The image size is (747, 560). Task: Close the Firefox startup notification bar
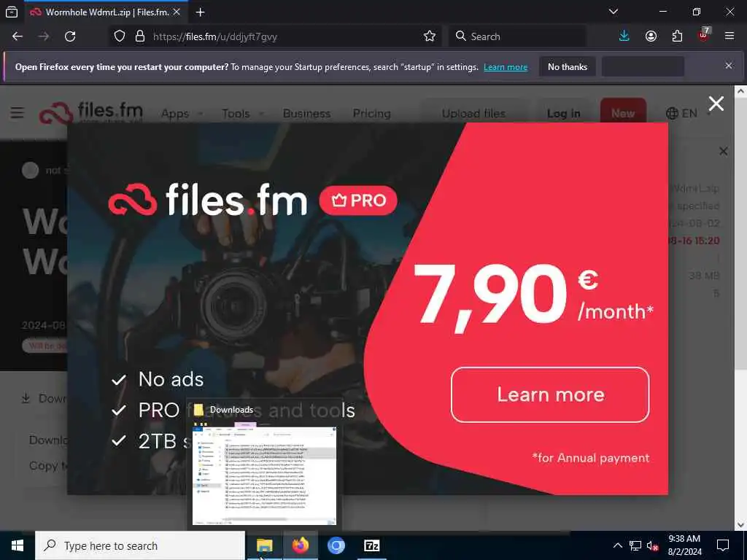pos(729,66)
